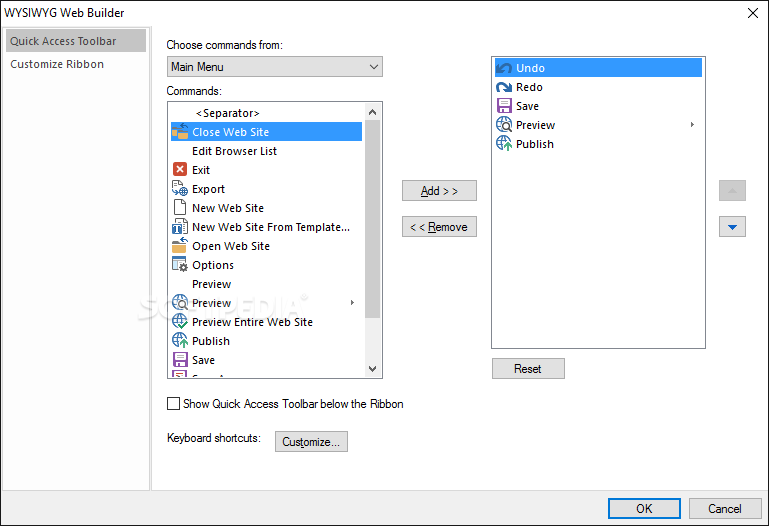Enable Show Quick Access Toolbar below Ribbon

coord(174,404)
